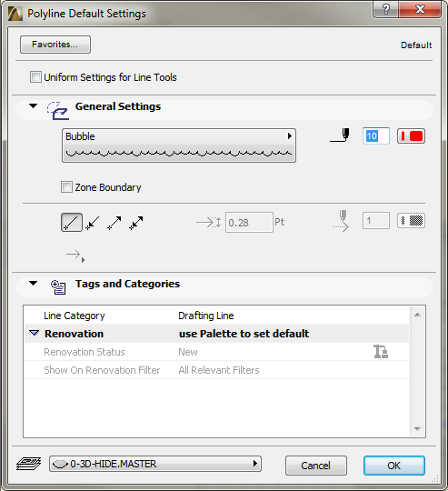Cancel the polyline settings dialog
This screenshot has width=448, height=491.
click(316, 466)
